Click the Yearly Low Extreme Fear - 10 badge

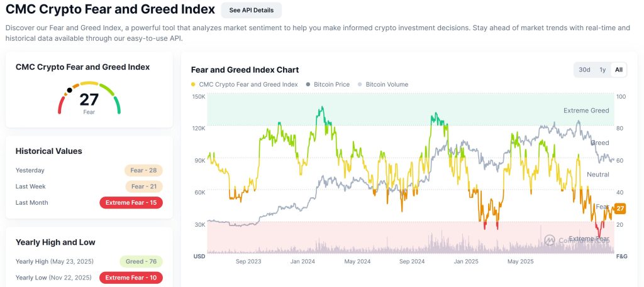pyautogui.click(x=131, y=278)
